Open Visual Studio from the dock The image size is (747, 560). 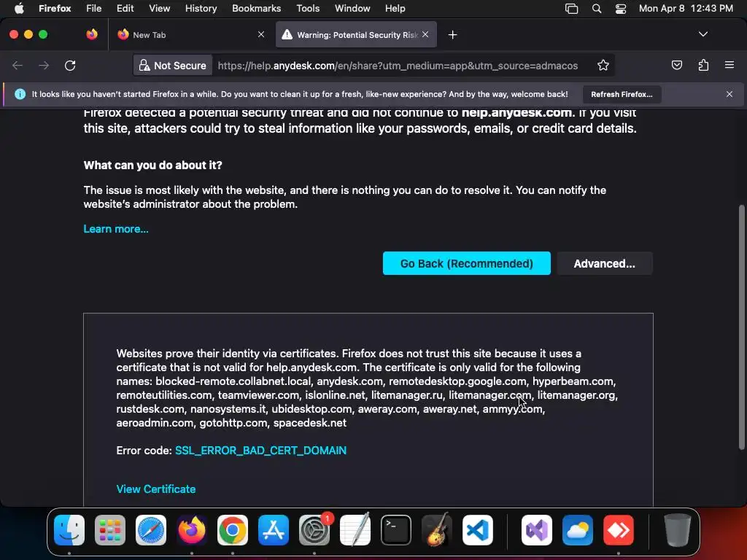coord(537,530)
